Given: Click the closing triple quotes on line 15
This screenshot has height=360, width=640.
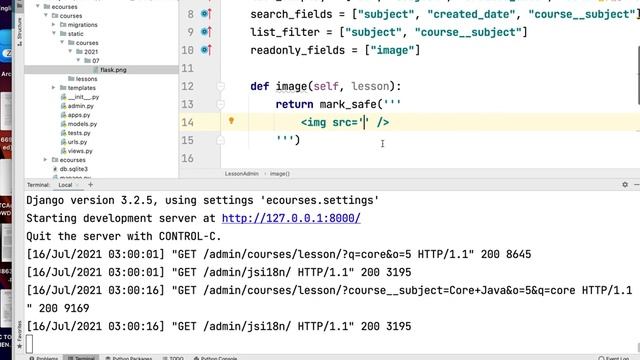Looking at the screenshot, I should pos(284,140).
